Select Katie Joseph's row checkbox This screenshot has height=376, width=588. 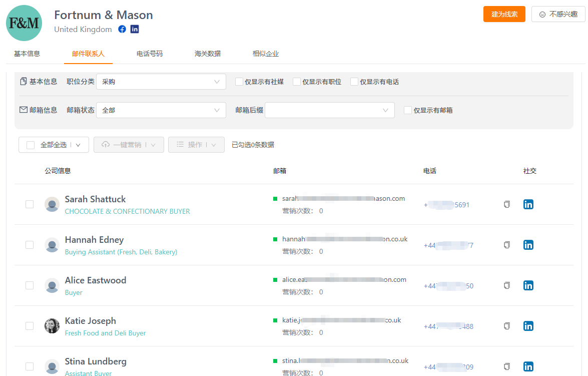pyautogui.click(x=30, y=326)
